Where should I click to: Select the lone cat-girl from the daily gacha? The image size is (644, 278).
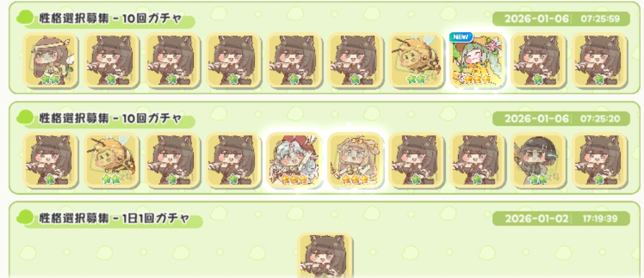coord(325,255)
